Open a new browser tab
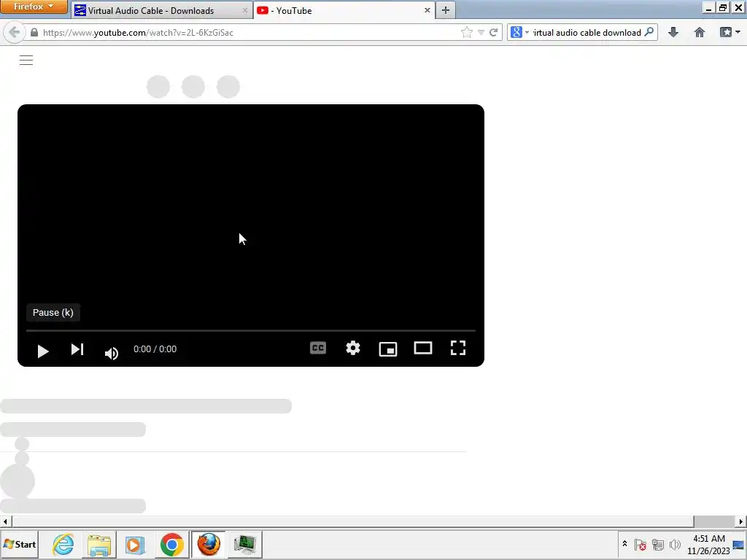Viewport: 747px width, 560px height. pos(446,10)
